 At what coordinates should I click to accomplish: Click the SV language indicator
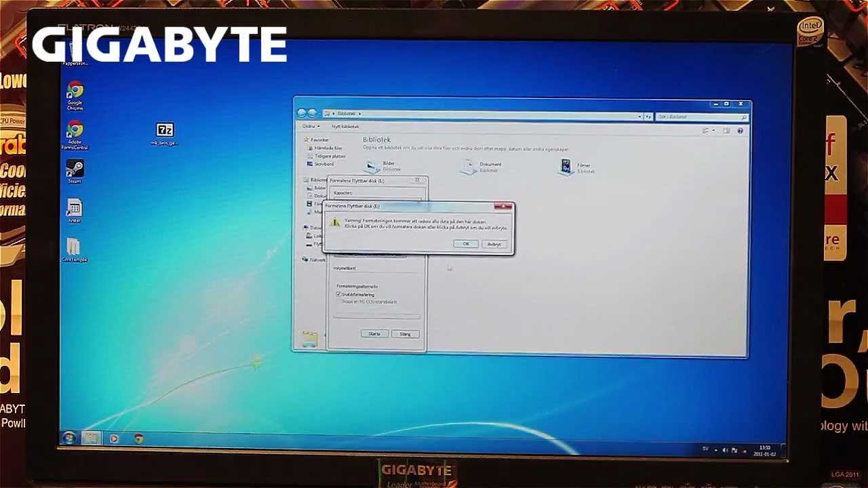pos(706,449)
